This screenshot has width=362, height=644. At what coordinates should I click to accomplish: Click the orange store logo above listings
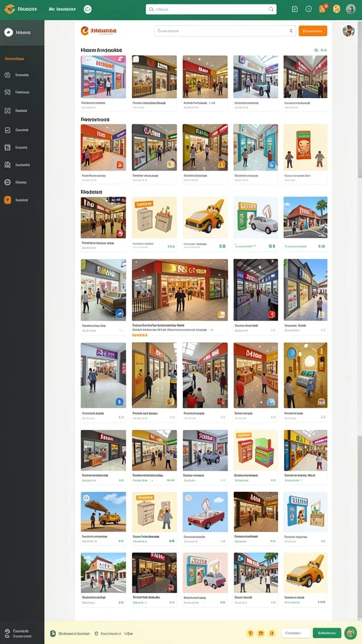tap(85, 31)
